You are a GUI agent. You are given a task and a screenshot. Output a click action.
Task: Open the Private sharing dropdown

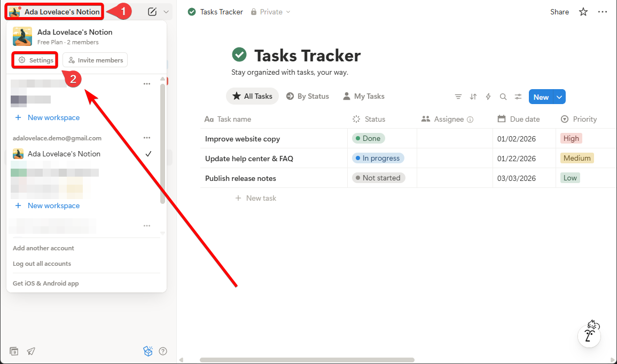[271, 12]
